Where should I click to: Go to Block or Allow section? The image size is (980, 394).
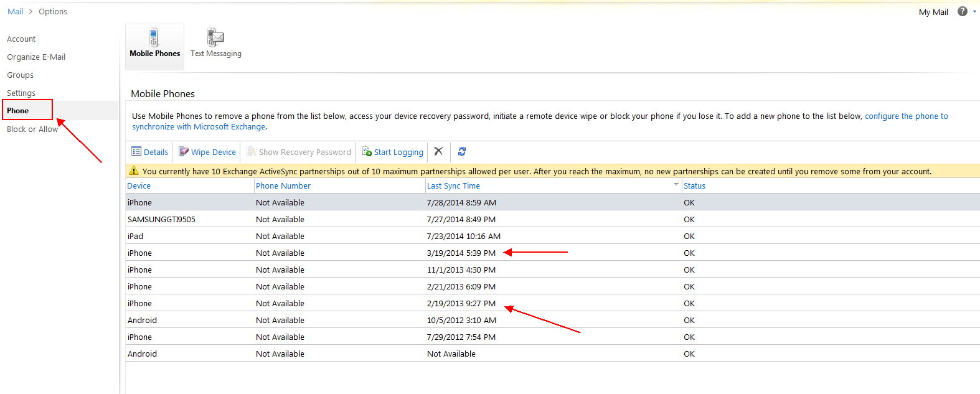(32, 129)
